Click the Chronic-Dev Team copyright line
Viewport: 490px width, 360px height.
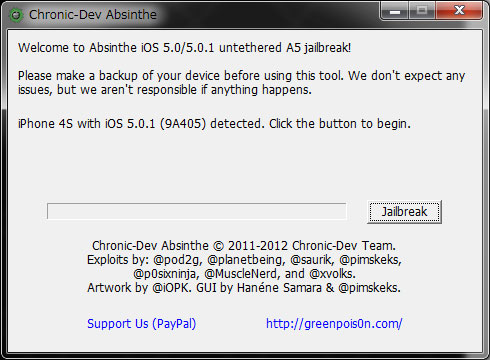click(x=244, y=246)
